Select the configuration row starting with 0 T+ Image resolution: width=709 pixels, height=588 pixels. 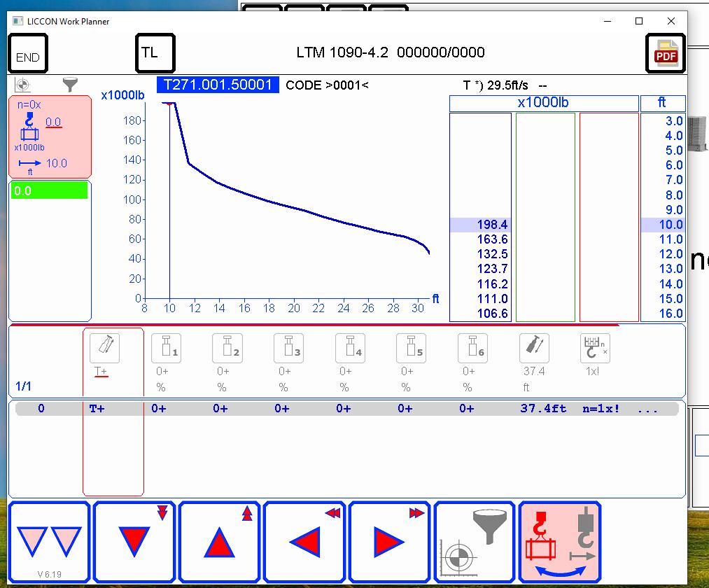(x=347, y=408)
